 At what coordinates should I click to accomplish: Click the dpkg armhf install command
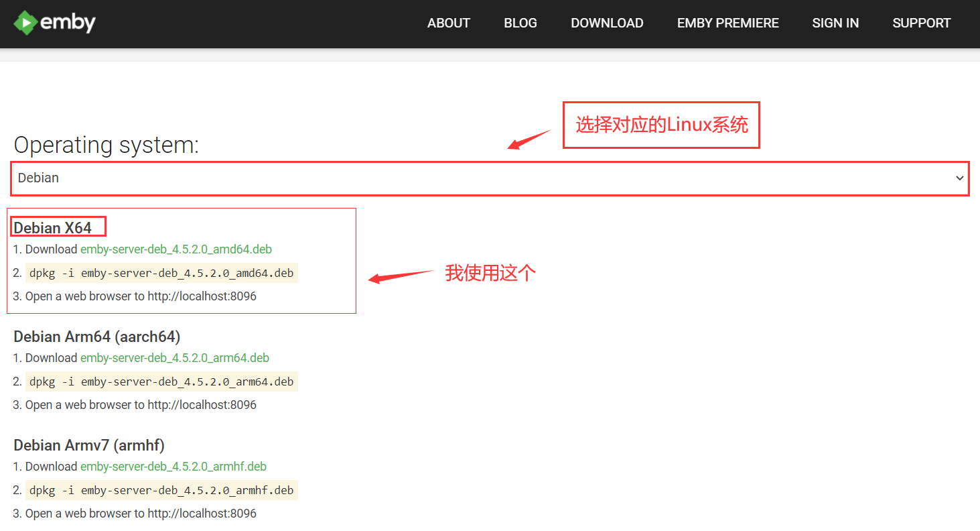(161, 490)
